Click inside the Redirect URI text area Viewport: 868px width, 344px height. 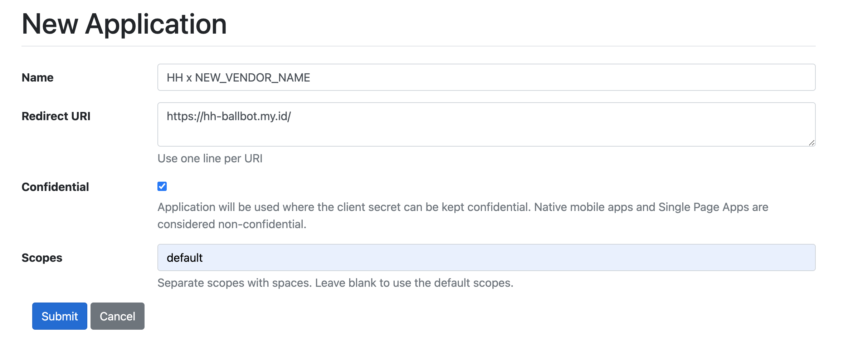(487, 129)
